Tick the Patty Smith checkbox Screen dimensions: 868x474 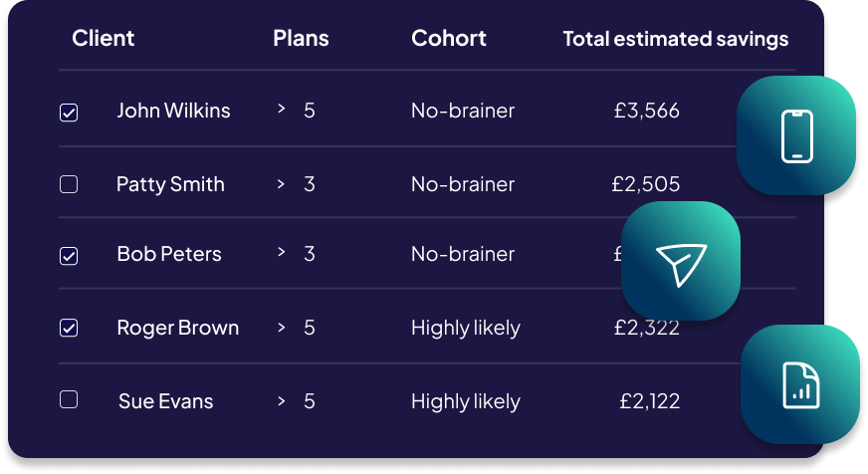click(69, 184)
